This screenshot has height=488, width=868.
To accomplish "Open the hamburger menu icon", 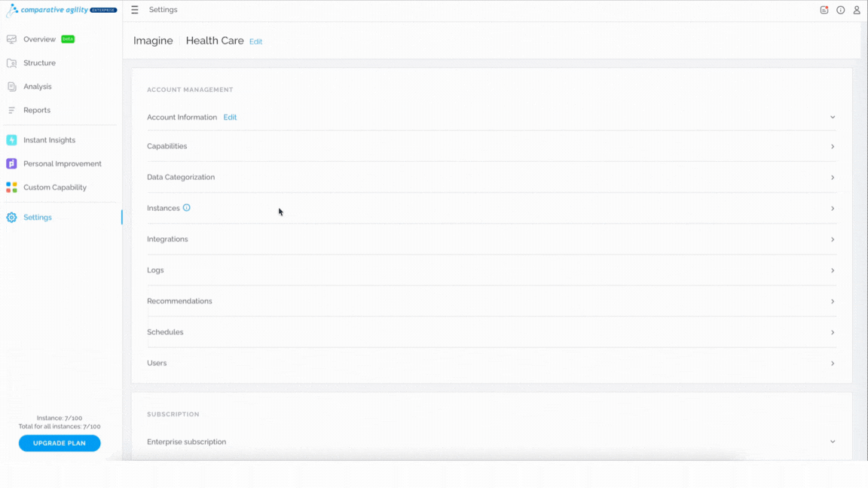I will pyautogui.click(x=135, y=10).
